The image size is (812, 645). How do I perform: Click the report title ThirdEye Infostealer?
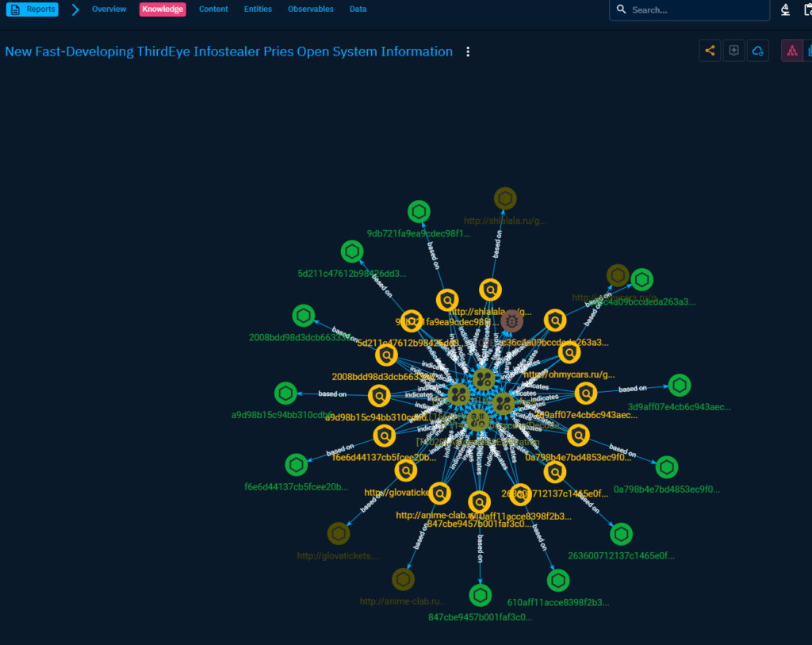tap(228, 52)
